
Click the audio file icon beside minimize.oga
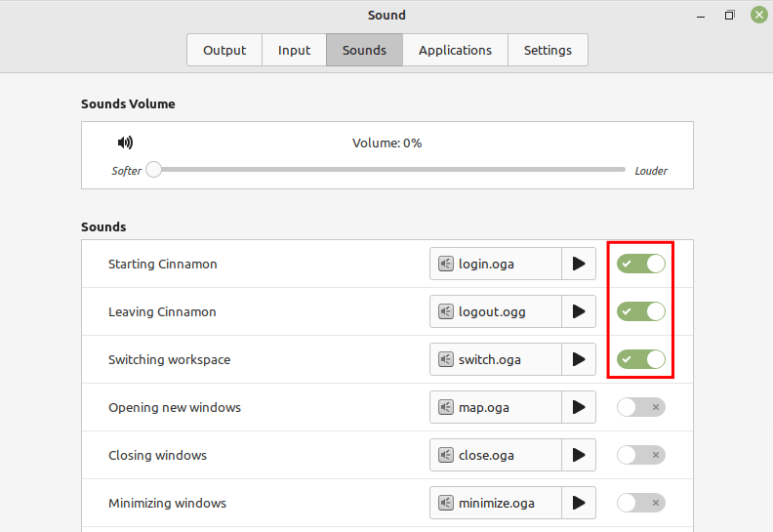446,503
